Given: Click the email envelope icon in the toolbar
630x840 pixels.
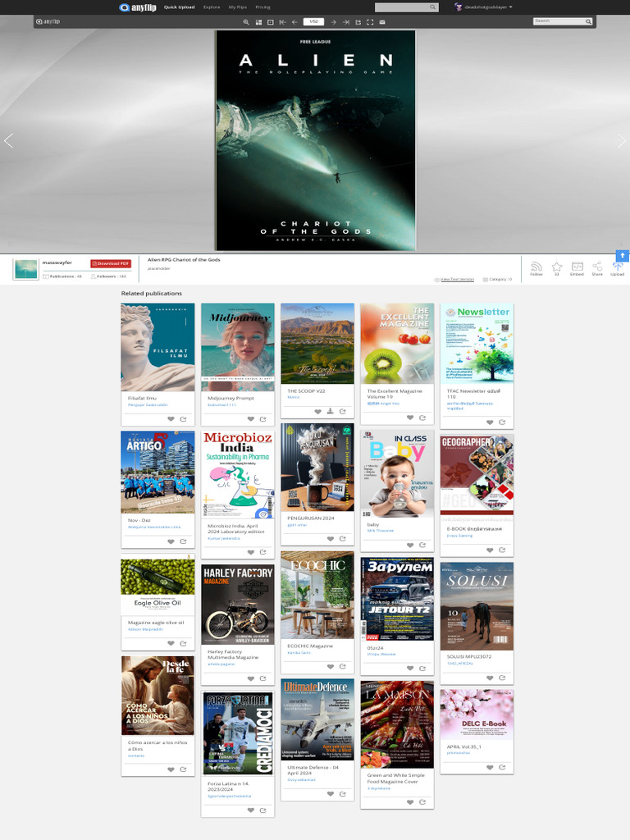Looking at the screenshot, I should pos(382,22).
